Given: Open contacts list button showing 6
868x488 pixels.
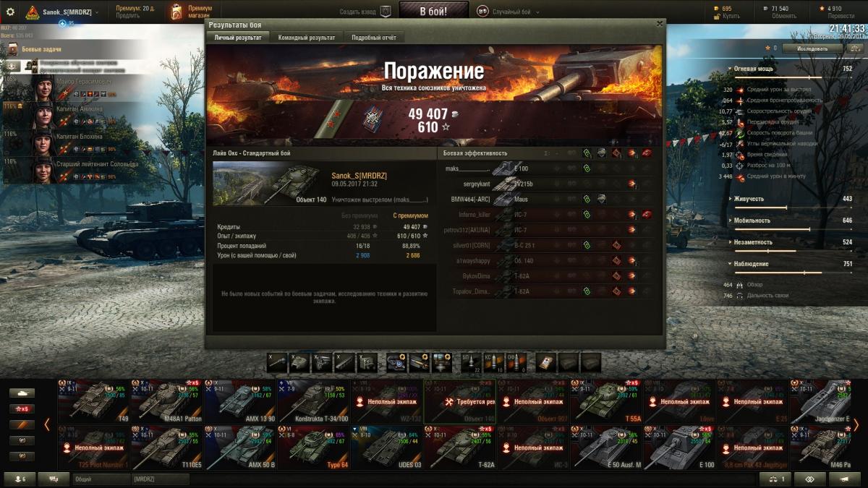Looking at the screenshot, I should point(19,479).
